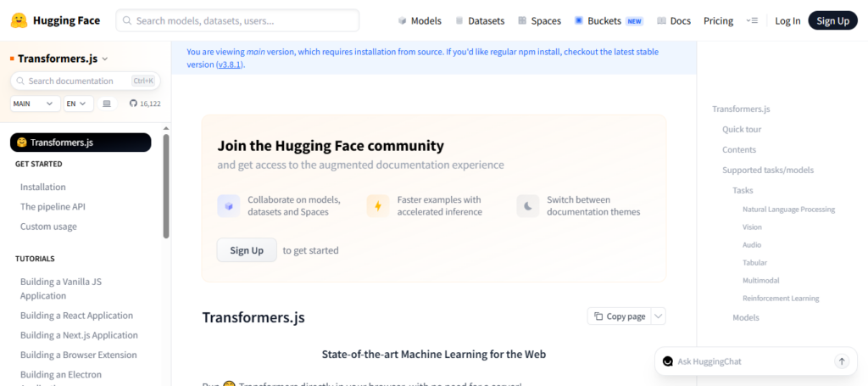This screenshot has width=868, height=386.
Task: Jump to Tasks section
Action: pyautogui.click(x=743, y=191)
